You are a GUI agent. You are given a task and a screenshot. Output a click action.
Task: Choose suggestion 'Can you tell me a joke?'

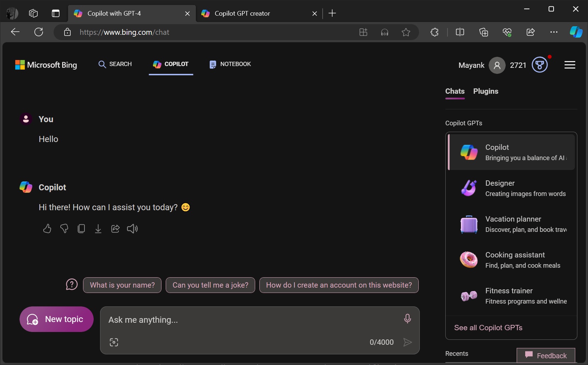point(210,285)
